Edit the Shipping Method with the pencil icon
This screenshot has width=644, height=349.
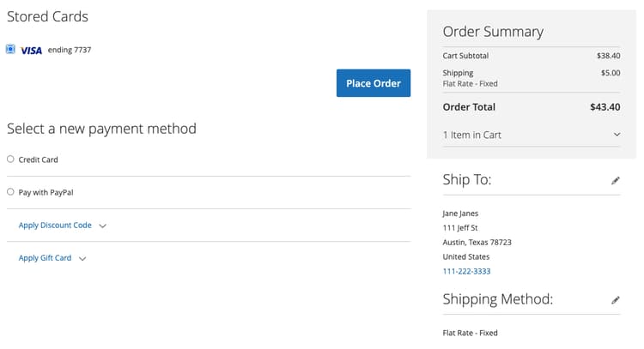point(616,300)
